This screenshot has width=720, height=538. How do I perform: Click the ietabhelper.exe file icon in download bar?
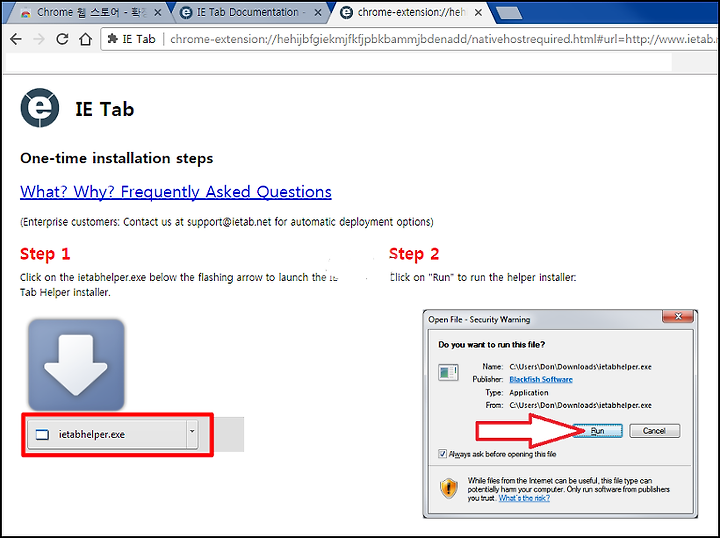[x=42, y=434]
